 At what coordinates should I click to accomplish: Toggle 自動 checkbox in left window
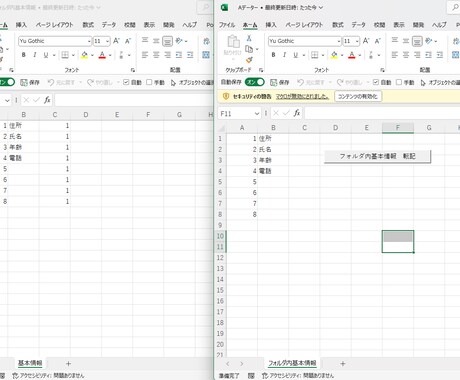pyautogui.click(x=126, y=82)
